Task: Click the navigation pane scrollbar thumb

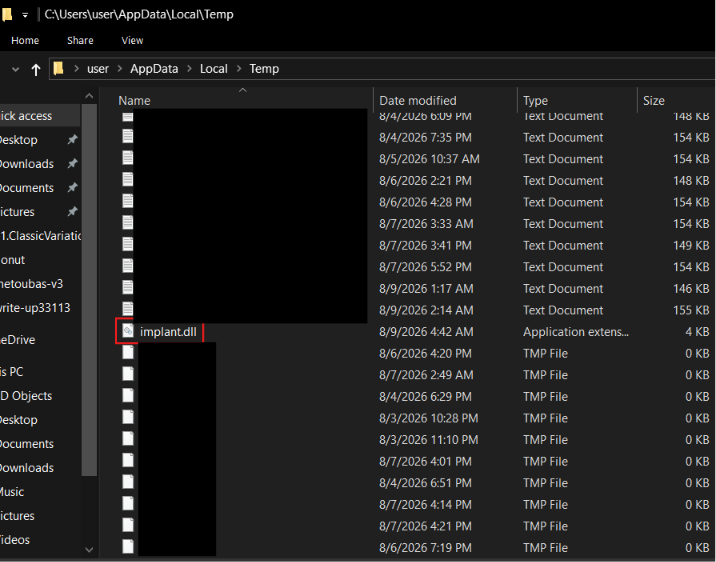Action: [x=90, y=290]
